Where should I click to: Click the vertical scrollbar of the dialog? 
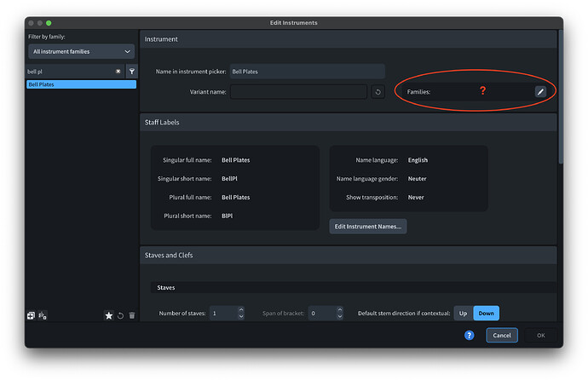point(561,96)
